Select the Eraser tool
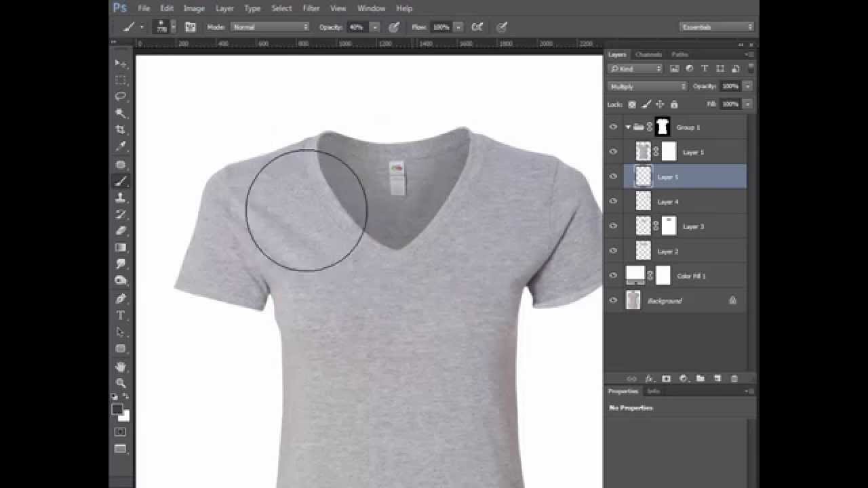 click(x=121, y=231)
